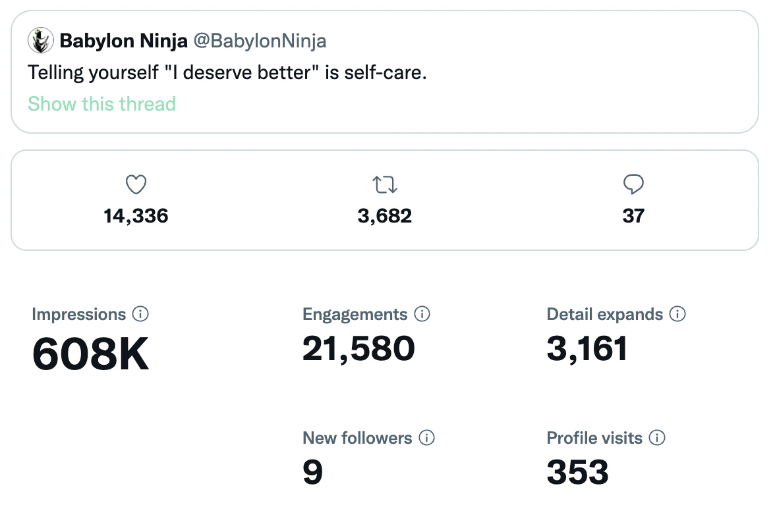Click the 14,336 likes count
775x532 pixels.
coord(136,215)
